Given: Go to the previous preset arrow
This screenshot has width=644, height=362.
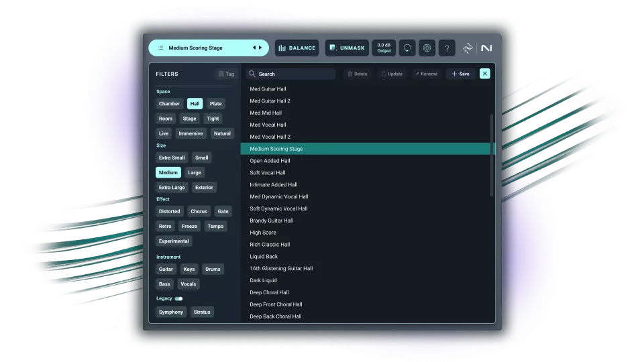Looking at the screenshot, I should pos(254,48).
